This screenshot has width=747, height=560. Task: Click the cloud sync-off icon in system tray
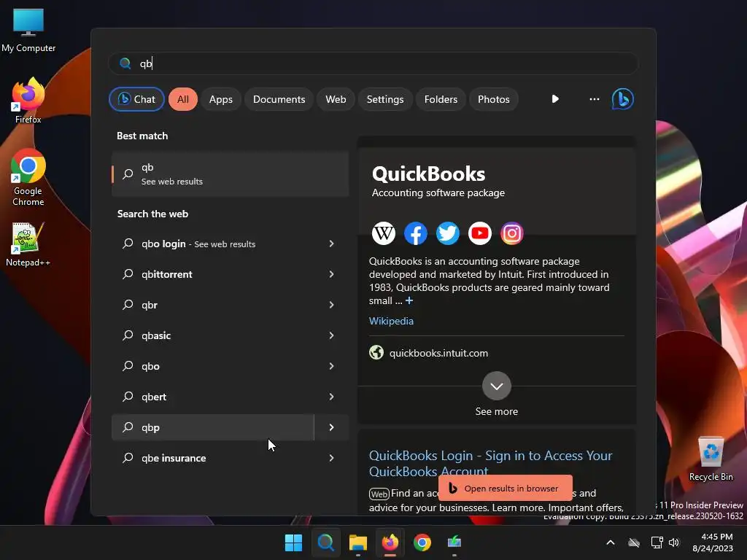pos(634,542)
